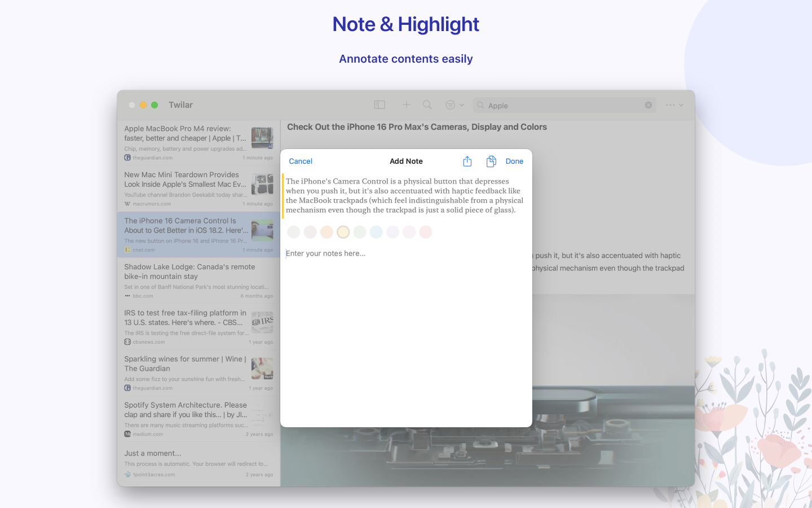
Task: Click the MacBook Pro M4 article thumbnail
Action: [262, 138]
